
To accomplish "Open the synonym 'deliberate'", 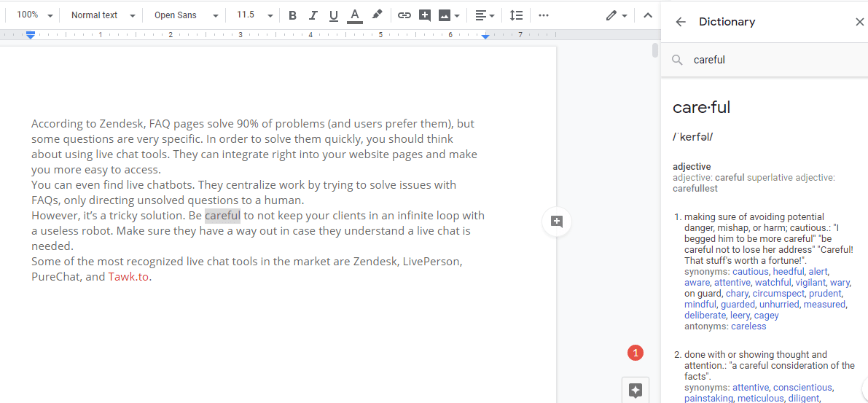I will point(705,316).
